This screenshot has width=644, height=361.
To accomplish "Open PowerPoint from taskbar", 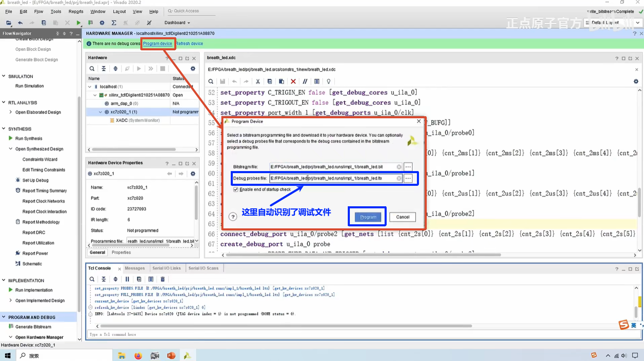I will click(171, 356).
